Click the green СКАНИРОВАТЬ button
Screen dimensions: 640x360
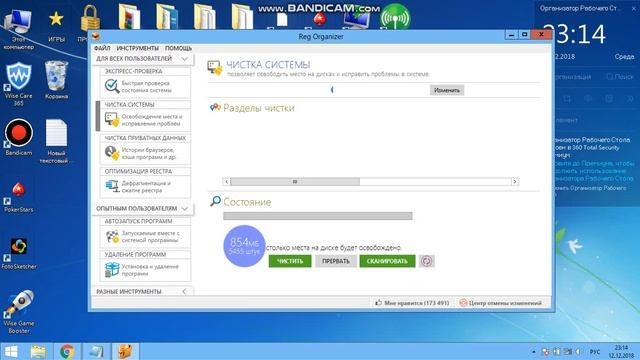pos(387,261)
